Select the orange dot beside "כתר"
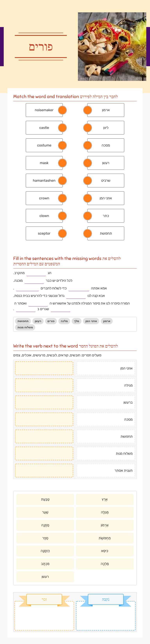 tap(88, 216)
